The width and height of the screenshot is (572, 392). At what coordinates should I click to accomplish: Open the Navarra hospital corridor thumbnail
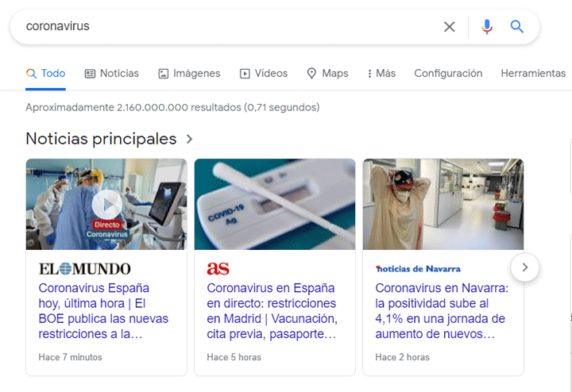[x=443, y=204]
